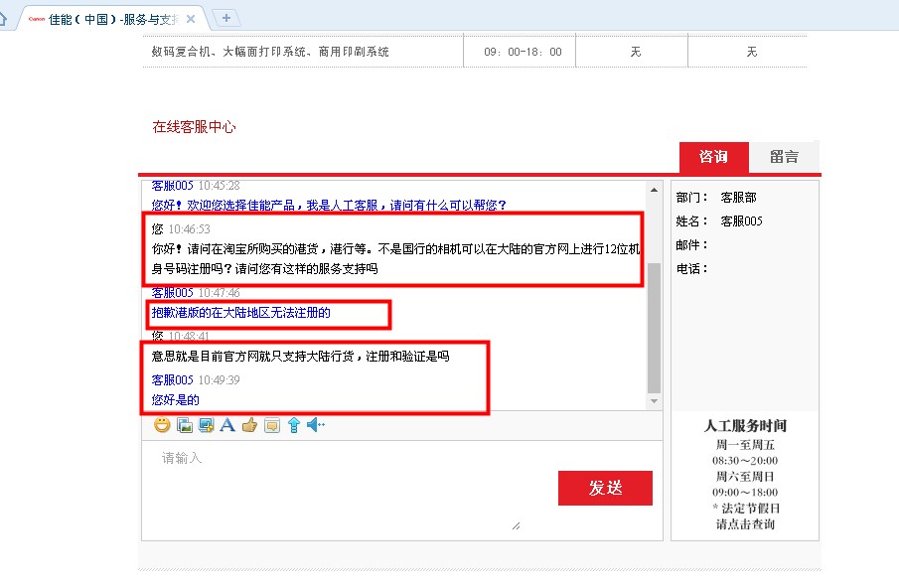
Task: Click the blue upload arrow icon
Action: coord(294,425)
